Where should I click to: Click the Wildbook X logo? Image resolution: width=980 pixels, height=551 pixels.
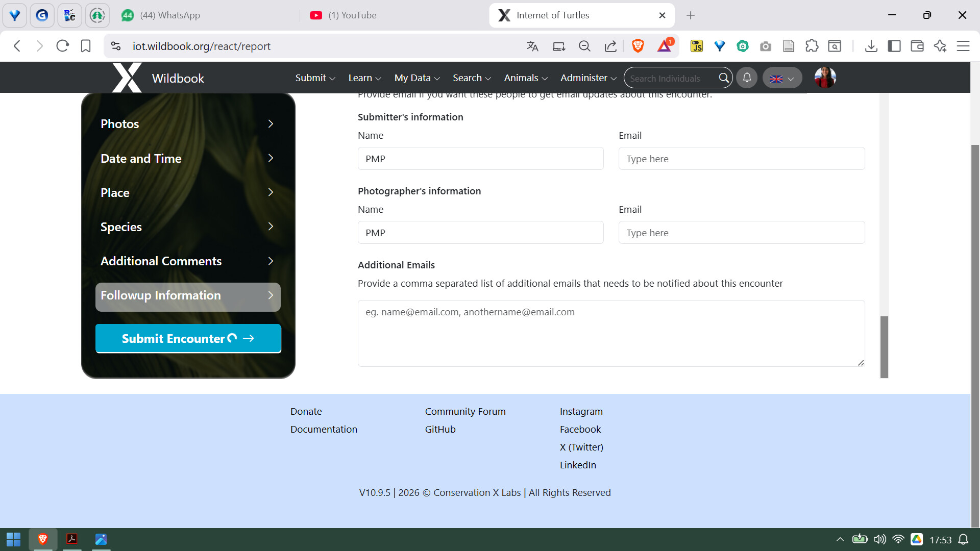tap(127, 78)
